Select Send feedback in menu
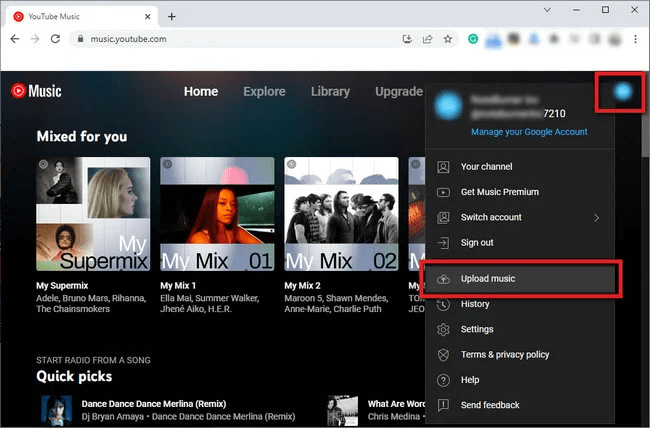Image resolution: width=650 pixels, height=428 pixels. (490, 405)
